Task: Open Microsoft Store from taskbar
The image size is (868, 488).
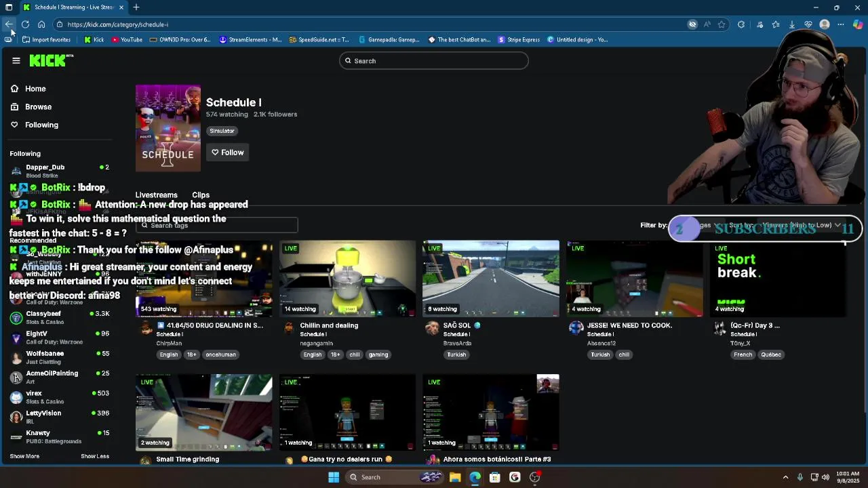Action: point(495,477)
